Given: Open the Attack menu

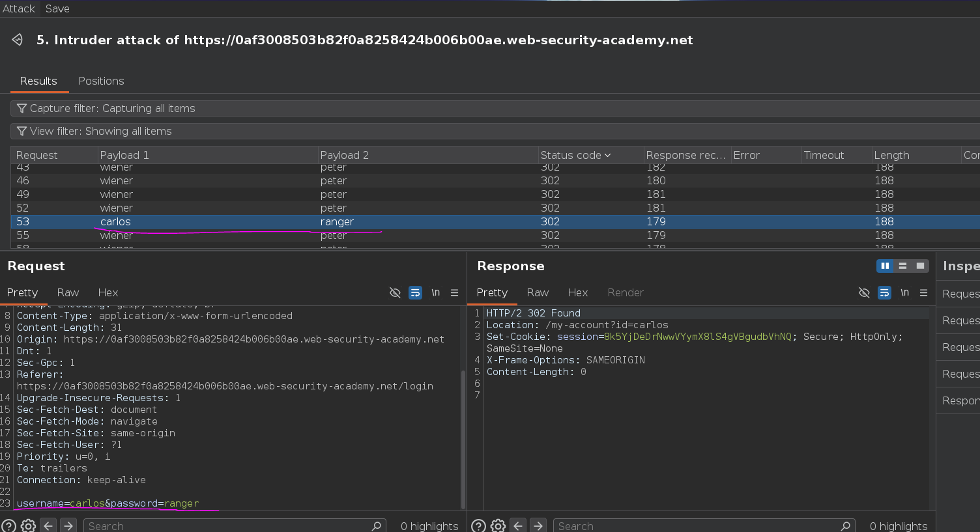Looking at the screenshot, I should (x=19, y=8).
